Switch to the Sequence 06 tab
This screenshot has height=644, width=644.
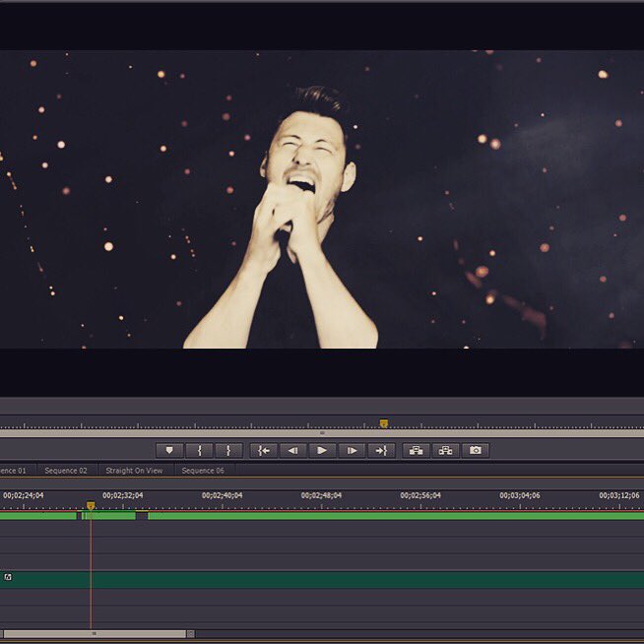click(x=203, y=471)
